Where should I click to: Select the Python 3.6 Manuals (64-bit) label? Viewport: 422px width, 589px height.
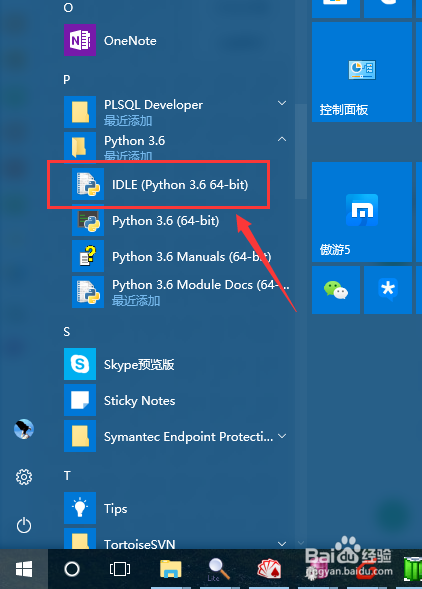point(191,257)
